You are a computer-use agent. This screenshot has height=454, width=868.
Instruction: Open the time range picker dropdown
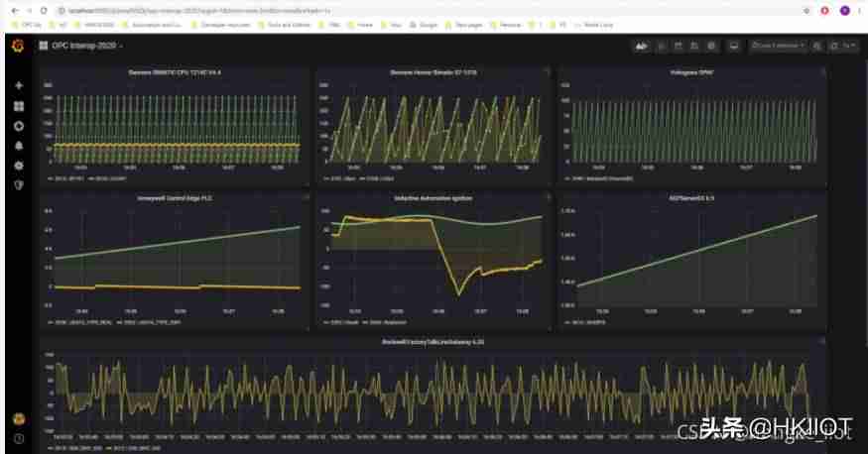778,46
